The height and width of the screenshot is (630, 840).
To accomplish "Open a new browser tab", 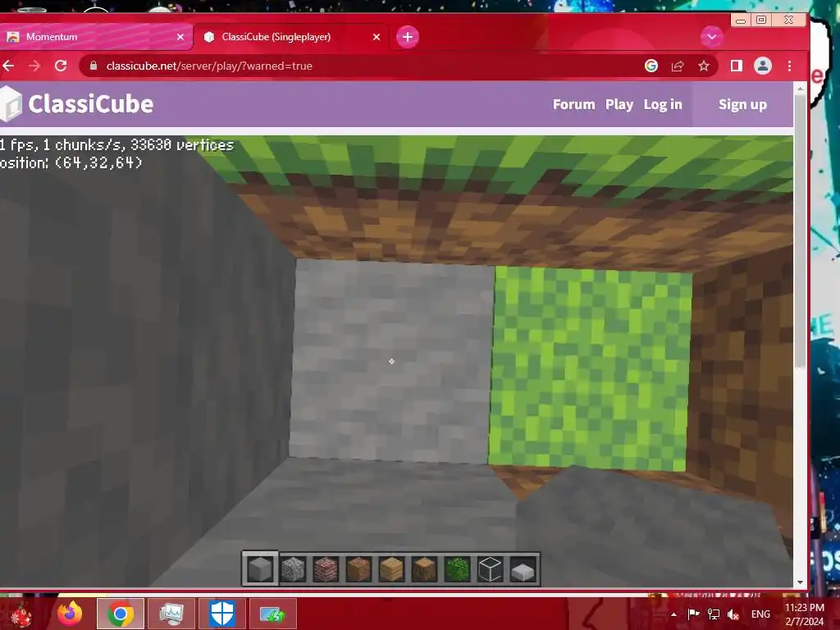I will click(408, 37).
